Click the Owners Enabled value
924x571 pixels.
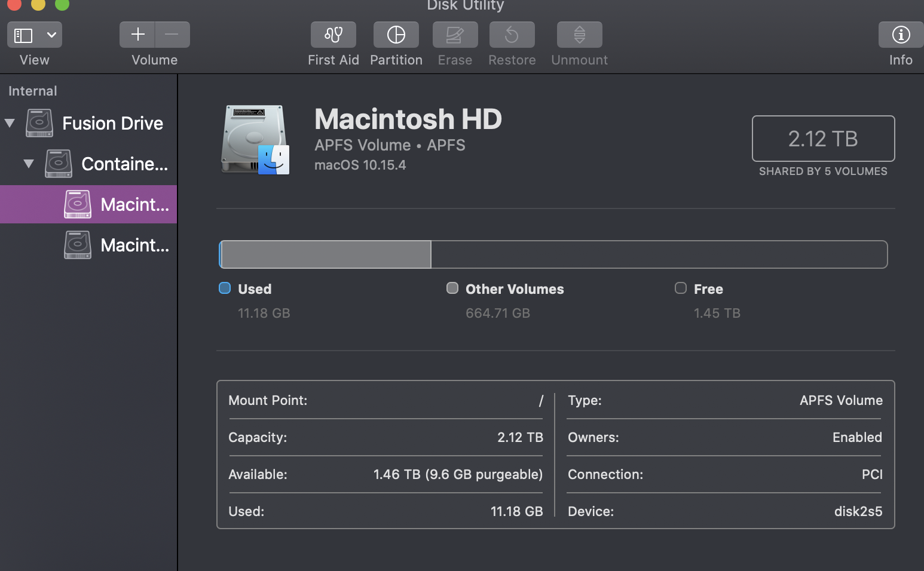857,437
